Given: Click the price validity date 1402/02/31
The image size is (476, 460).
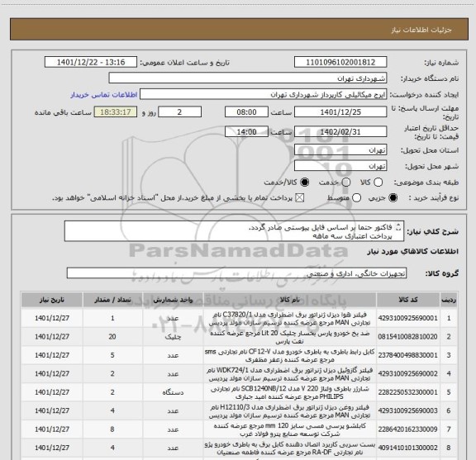Looking at the screenshot, I should [340, 132].
